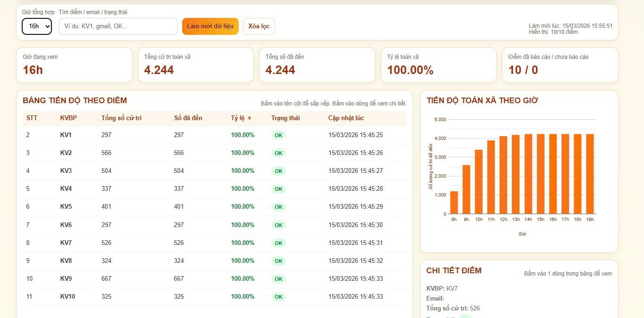Sort by Số đã đến column
The image size is (644, 318).
(x=188, y=118)
